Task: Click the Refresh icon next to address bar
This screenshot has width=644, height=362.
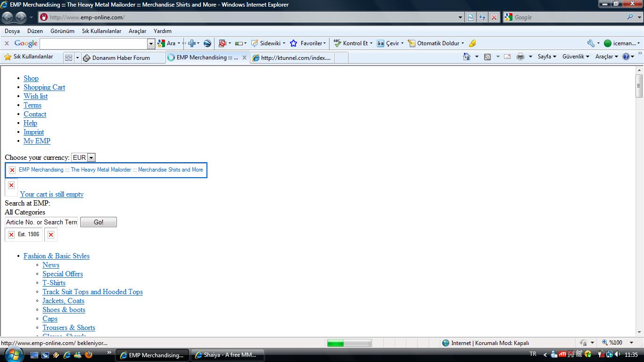Action: 482,17
